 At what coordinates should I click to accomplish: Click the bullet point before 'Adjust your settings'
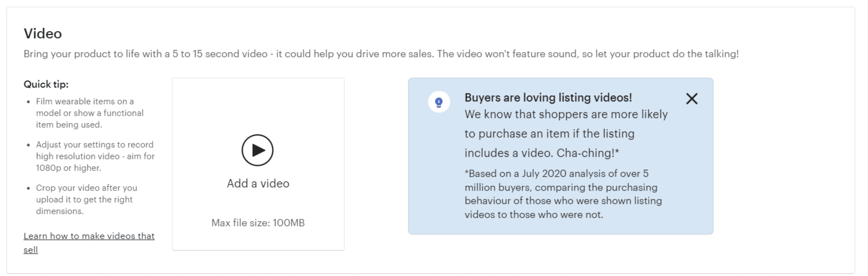pos(29,145)
